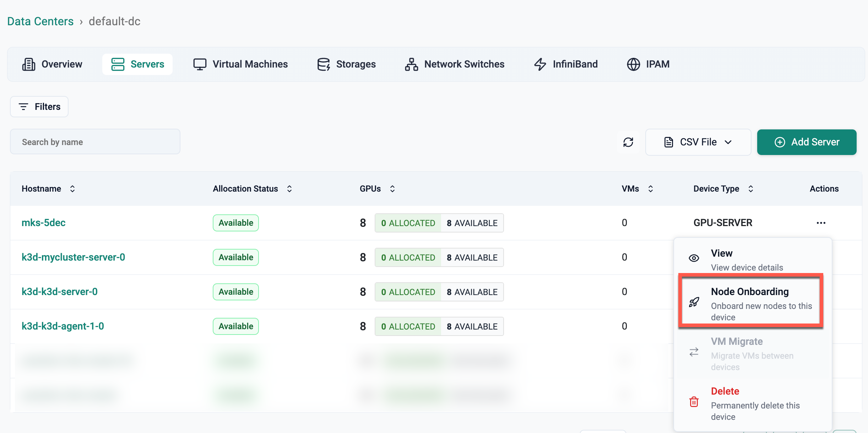The image size is (868, 433).
Task: Toggle sort order of GPUs column
Action: (x=392, y=189)
